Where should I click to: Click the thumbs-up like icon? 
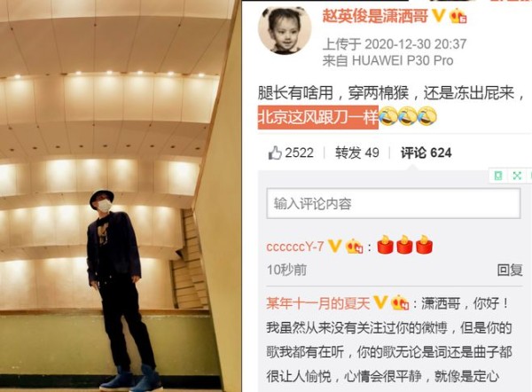coord(275,153)
